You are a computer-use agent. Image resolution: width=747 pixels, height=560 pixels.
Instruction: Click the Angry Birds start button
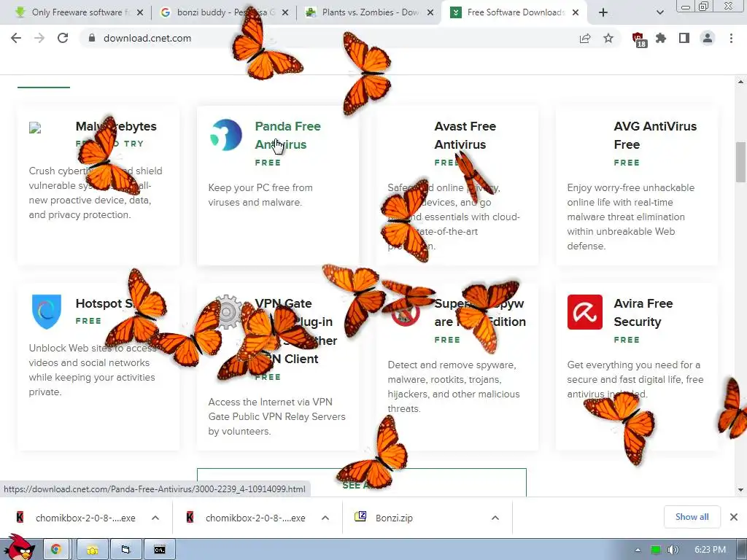click(19, 548)
